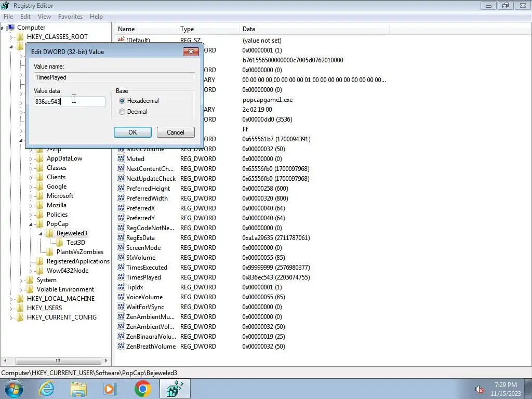This screenshot has width=532, height=399.
Task: Expand the Wow6432Node key
Action: pos(31,271)
